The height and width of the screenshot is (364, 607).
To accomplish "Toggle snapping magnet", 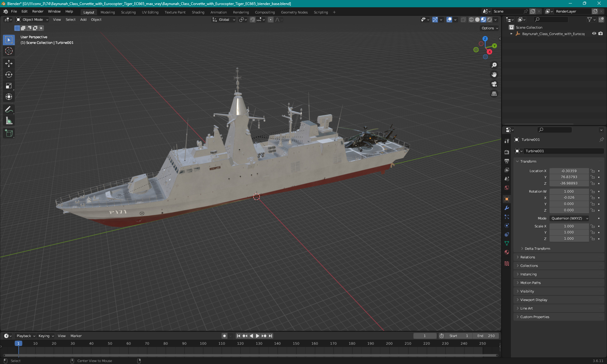I will tap(252, 20).
